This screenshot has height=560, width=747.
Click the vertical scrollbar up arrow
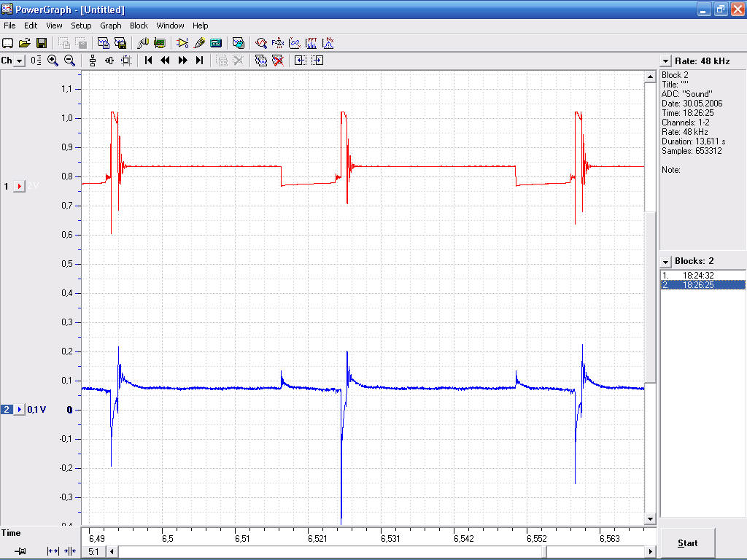[650, 77]
